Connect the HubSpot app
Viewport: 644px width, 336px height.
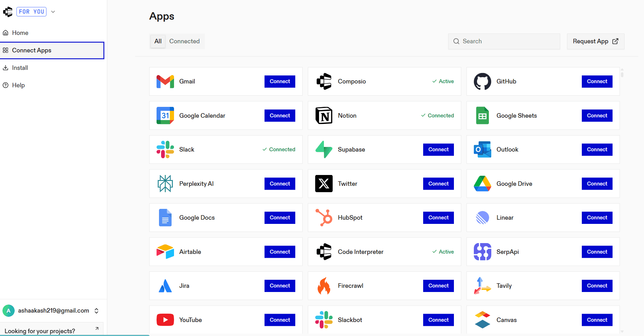pos(439,218)
